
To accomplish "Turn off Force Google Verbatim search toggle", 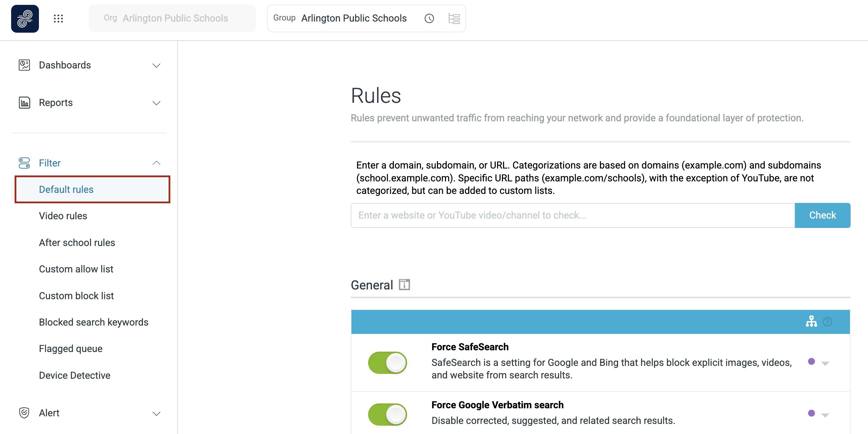I will tap(388, 415).
